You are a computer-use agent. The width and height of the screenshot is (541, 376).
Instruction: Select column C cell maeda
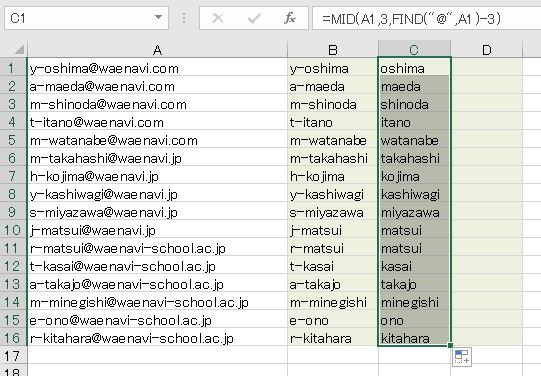click(x=414, y=86)
